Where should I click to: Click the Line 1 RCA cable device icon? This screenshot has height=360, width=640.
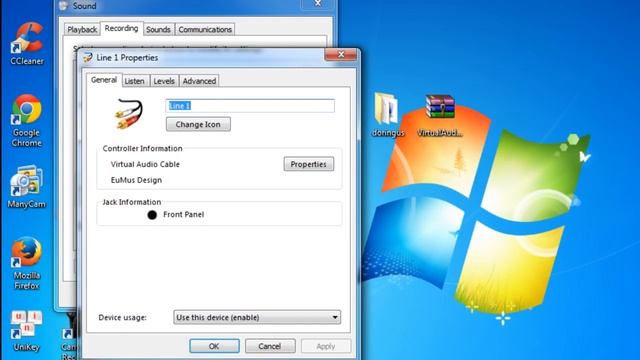[x=129, y=113]
